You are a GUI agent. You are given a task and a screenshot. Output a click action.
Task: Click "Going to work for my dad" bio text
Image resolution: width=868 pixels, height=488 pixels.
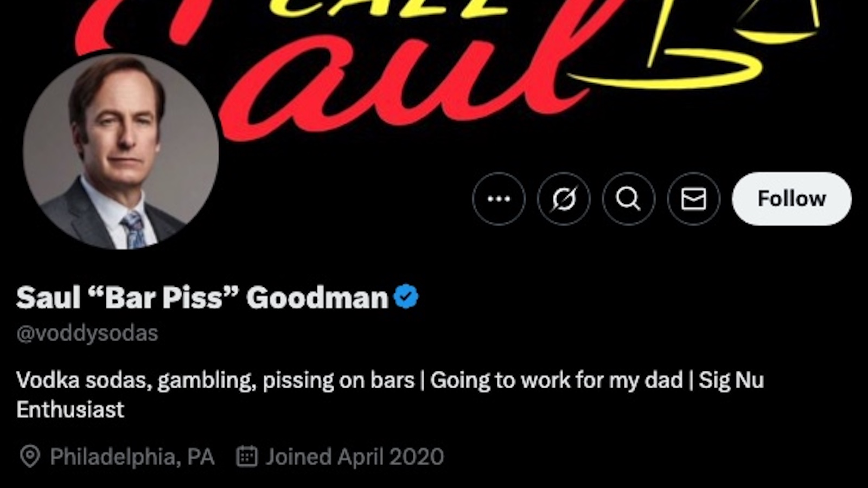[x=556, y=381]
